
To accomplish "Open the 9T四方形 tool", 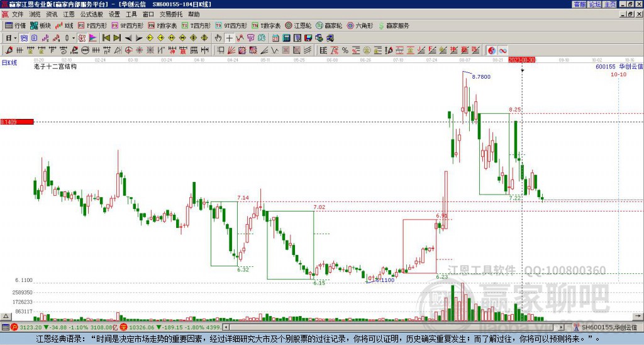I will (x=231, y=25).
